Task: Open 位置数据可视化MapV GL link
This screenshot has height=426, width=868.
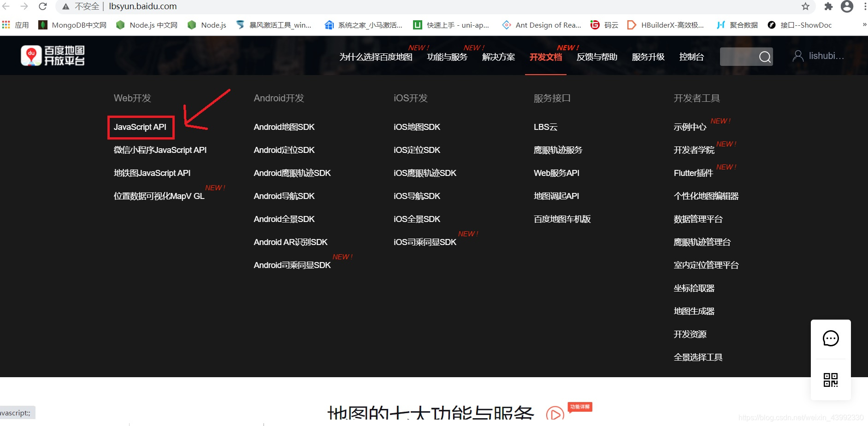Action: point(159,196)
